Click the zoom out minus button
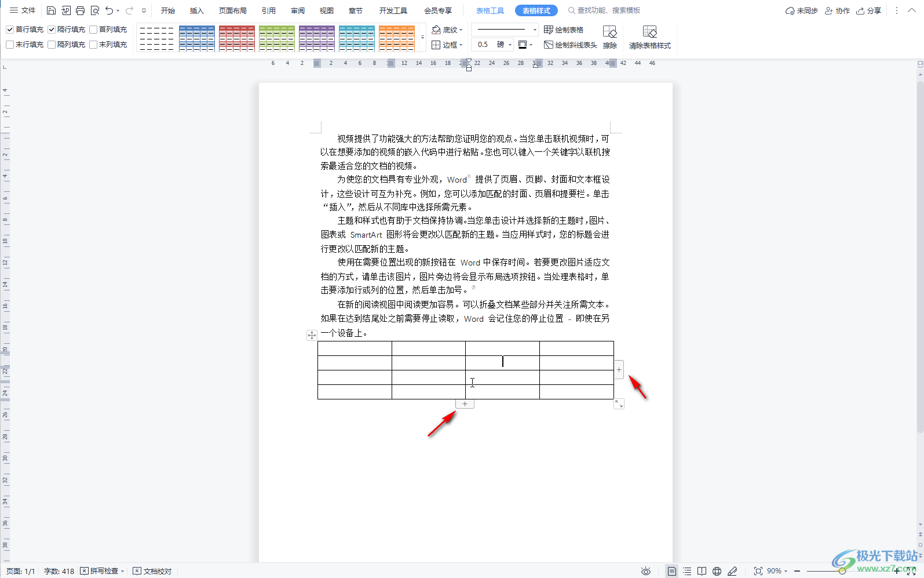This screenshot has height=578, width=924. (797, 571)
